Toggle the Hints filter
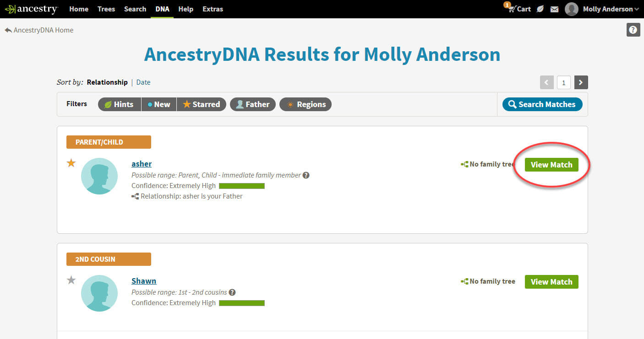This screenshot has width=644, height=339. [119, 104]
